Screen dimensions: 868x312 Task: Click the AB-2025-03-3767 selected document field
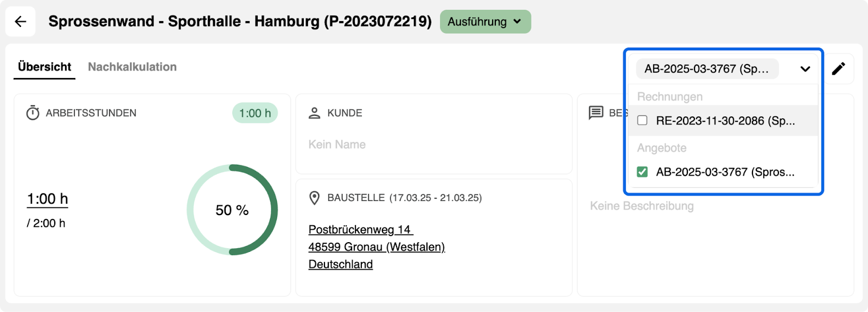pos(707,69)
